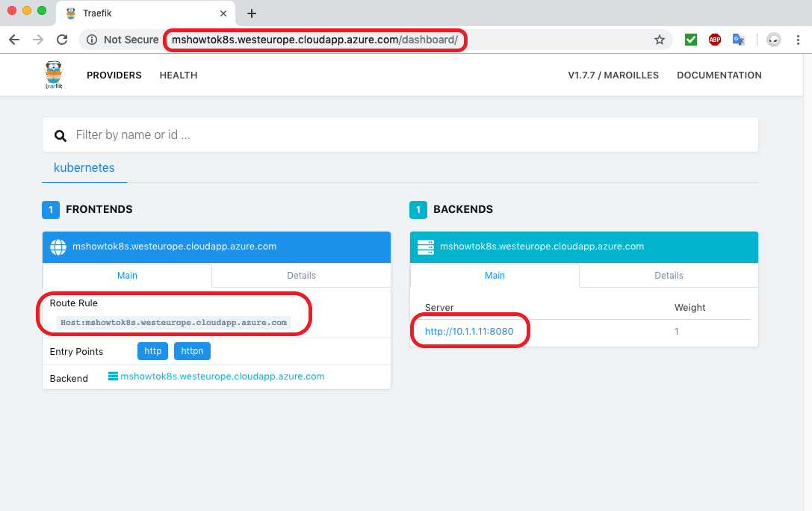812x511 pixels.
Task: Click the server stack icon in the backend header
Action: pyautogui.click(x=426, y=247)
